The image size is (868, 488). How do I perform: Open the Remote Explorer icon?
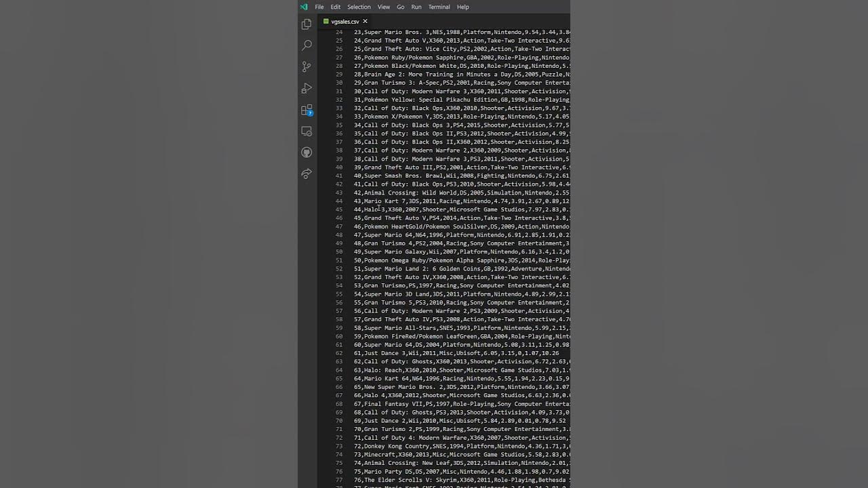pos(307,131)
